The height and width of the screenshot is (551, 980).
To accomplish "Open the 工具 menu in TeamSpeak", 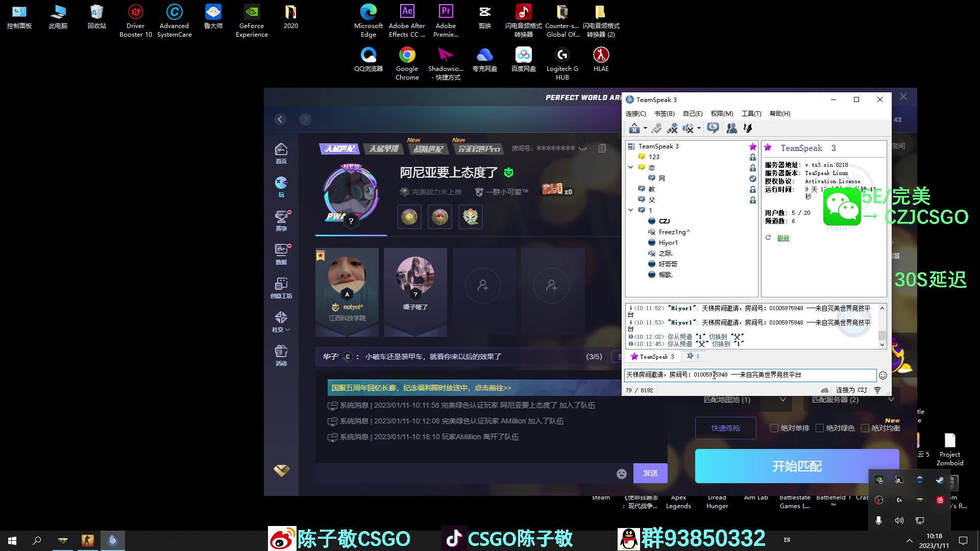I will [751, 113].
